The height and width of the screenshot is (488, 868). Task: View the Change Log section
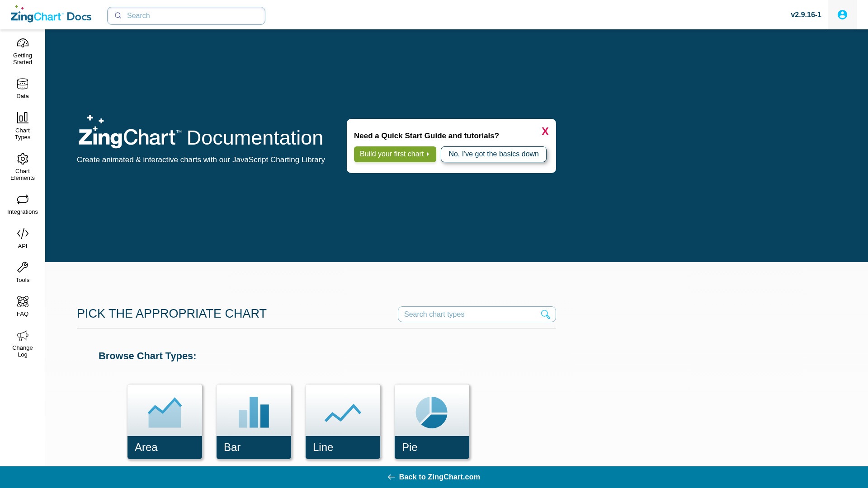click(x=23, y=343)
